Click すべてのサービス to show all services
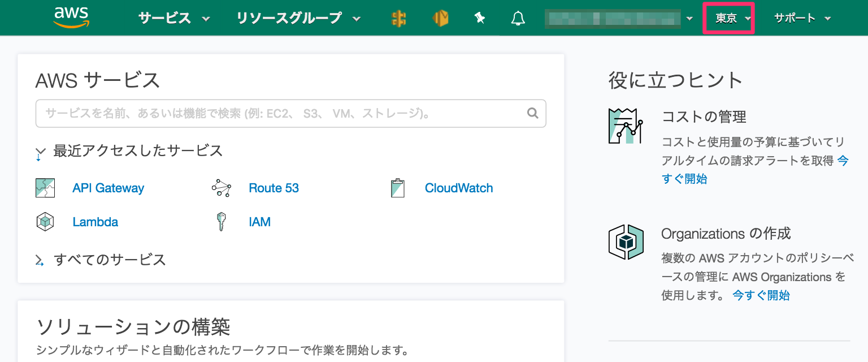The width and height of the screenshot is (868, 362). pyautogui.click(x=109, y=260)
